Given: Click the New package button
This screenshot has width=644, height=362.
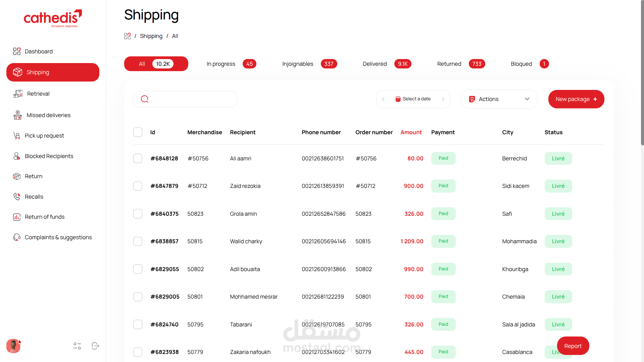Looking at the screenshot, I should coord(576,99).
